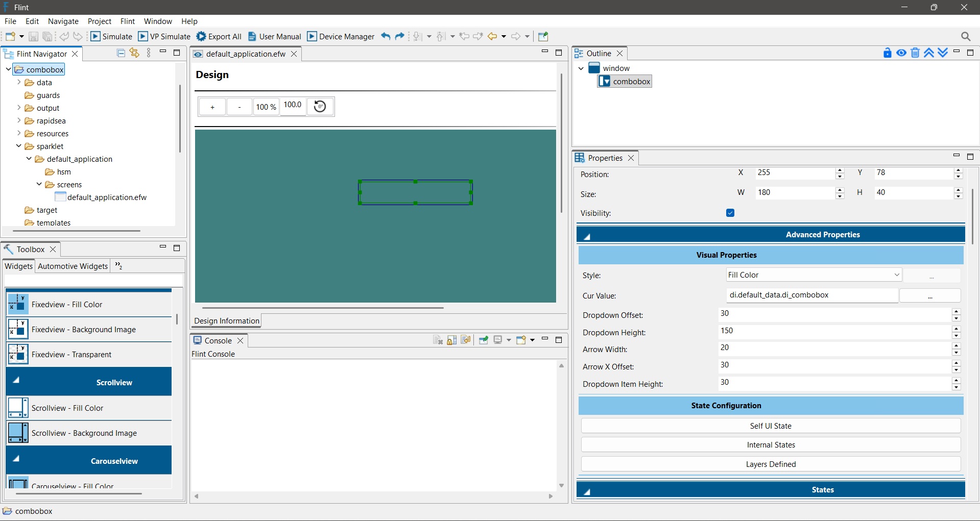The width and height of the screenshot is (980, 521).
Task: Open the Project menu
Action: pos(100,21)
